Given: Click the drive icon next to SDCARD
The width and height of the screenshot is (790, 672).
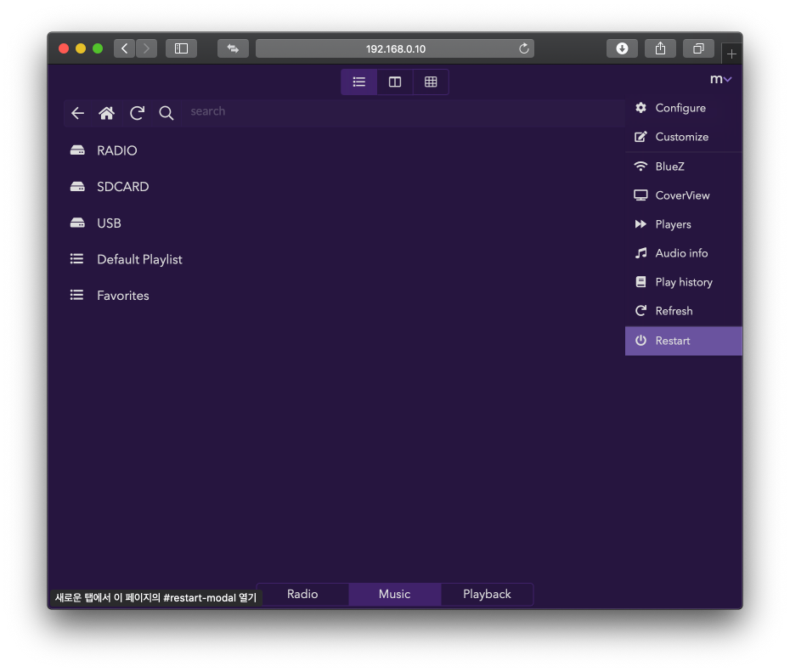Looking at the screenshot, I should 77,186.
